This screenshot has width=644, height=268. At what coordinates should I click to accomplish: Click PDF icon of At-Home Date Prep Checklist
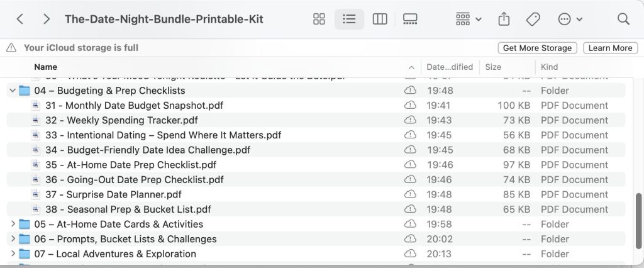click(x=36, y=165)
